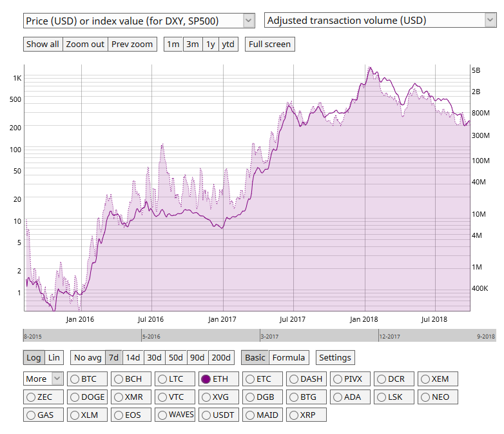Select the BTC radio button
This screenshot has width=504, height=434.
coord(75,379)
